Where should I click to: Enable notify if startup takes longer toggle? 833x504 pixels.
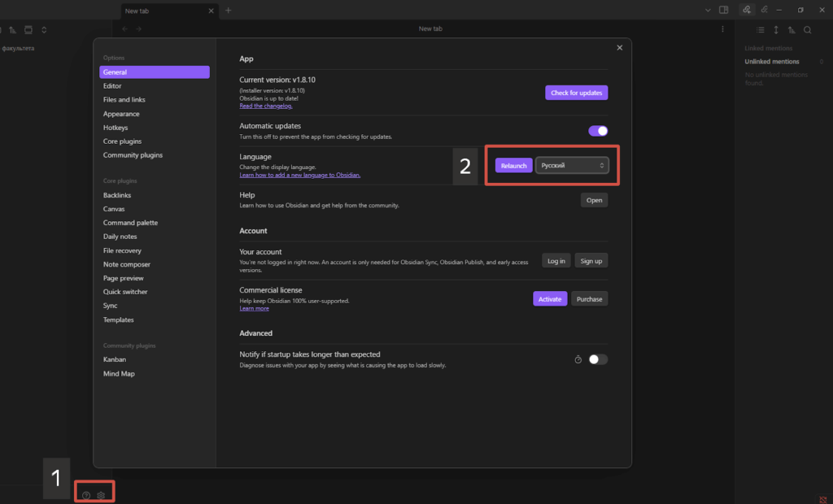(x=598, y=359)
